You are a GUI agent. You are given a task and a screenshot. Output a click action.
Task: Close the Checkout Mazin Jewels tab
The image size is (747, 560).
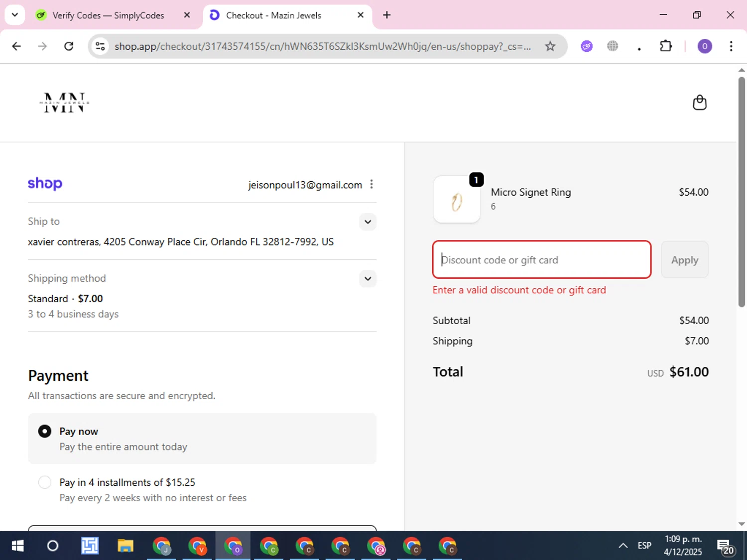(x=361, y=15)
